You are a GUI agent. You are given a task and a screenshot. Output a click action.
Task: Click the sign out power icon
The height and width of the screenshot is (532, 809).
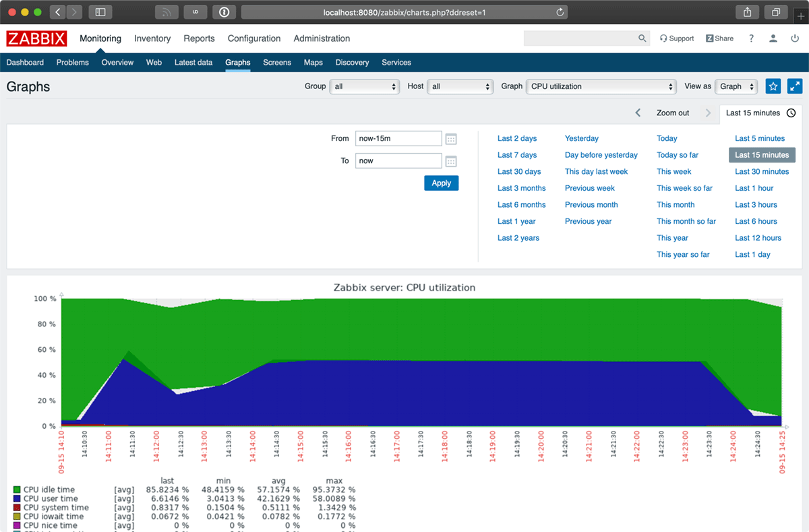coord(795,38)
